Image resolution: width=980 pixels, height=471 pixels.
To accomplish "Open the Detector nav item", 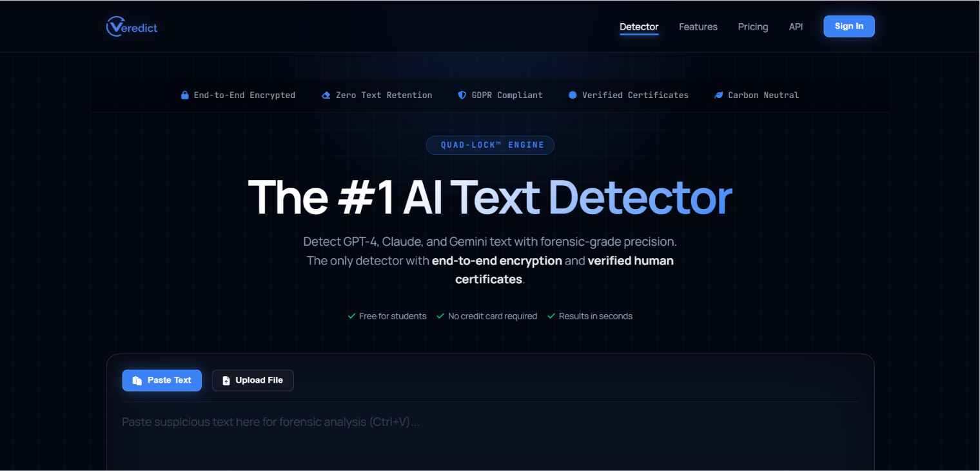I will (x=639, y=26).
